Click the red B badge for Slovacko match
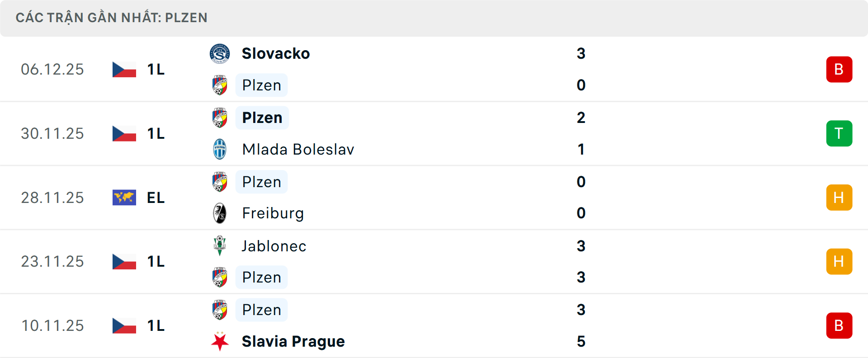The height and width of the screenshot is (358, 868). click(x=839, y=70)
